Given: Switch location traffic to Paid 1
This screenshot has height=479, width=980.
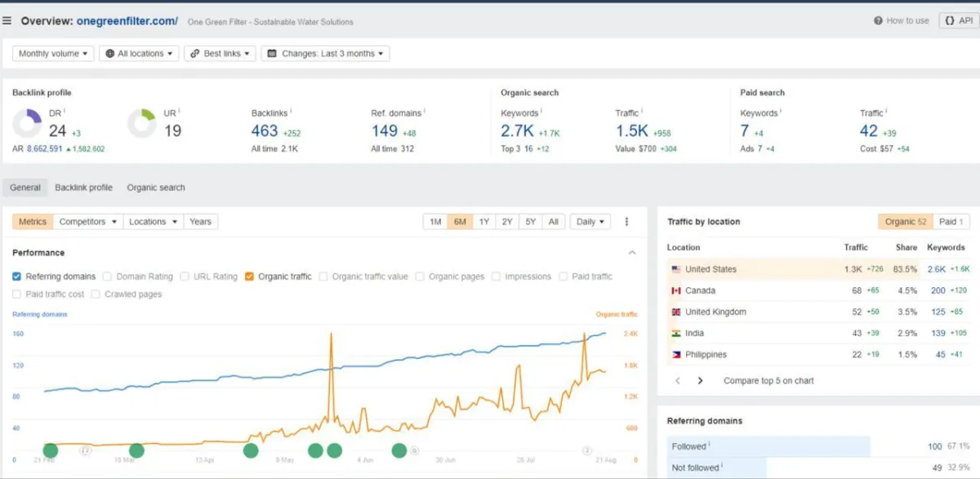Looking at the screenshot, I should 951,222.
